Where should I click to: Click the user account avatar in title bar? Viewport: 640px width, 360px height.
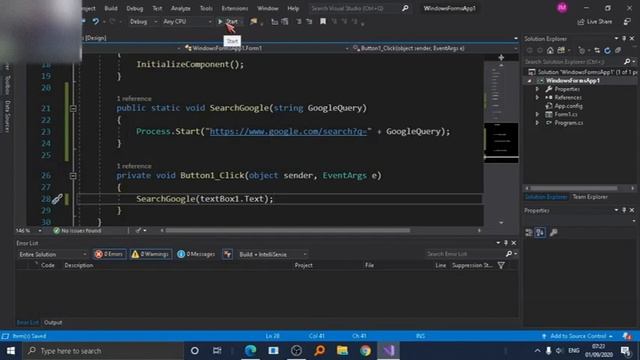tap(562, 8)
